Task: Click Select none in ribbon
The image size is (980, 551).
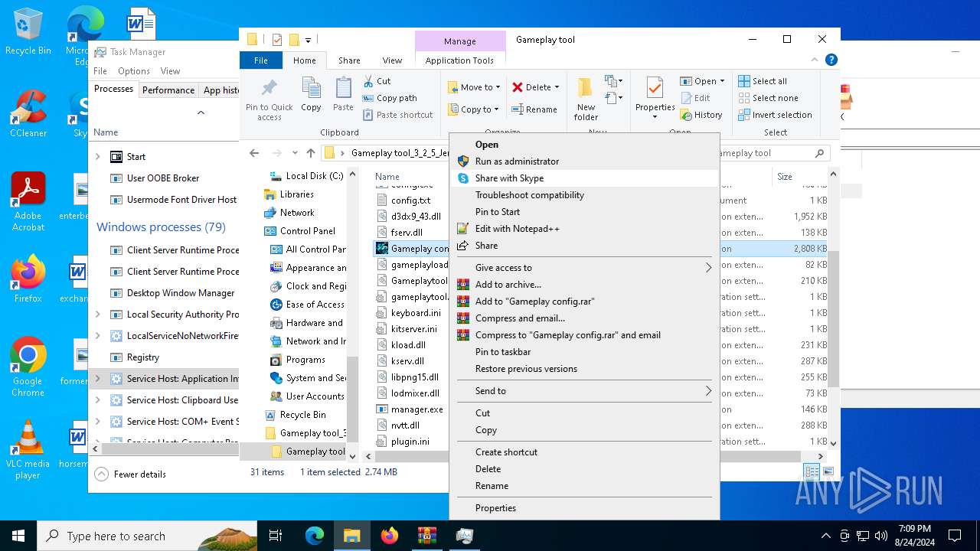Action: click(768, 98)
